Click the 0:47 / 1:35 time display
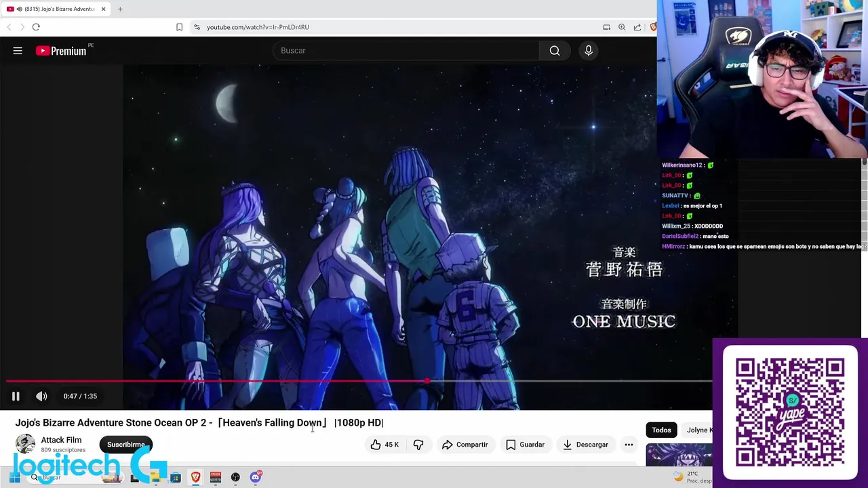Screen dimensions: 868x488 click(80, 396)
